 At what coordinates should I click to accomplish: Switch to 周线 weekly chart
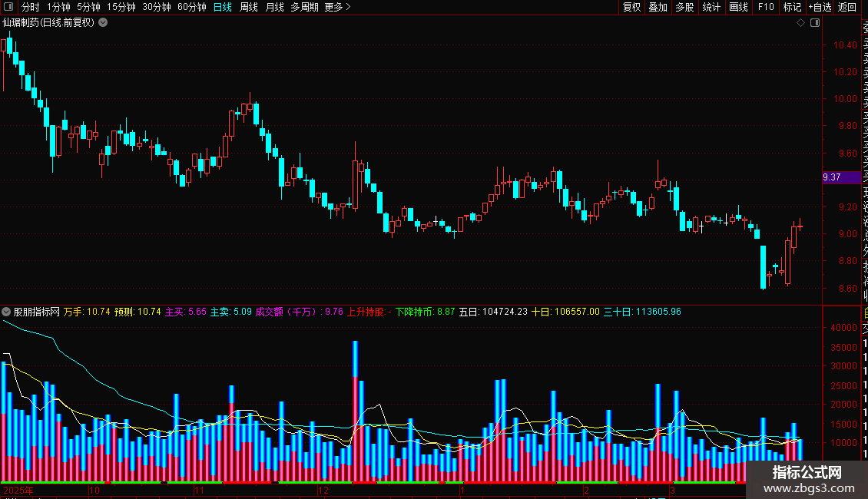(249, 7)
